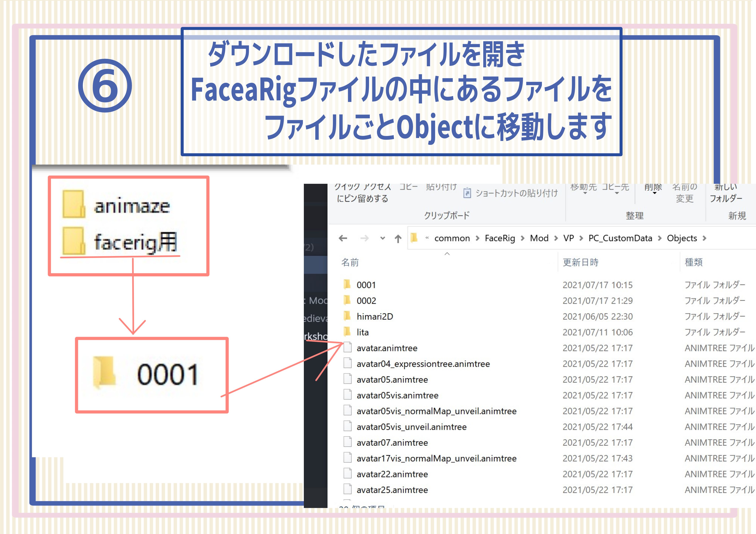Click the 新しいフォルダー button
Image resolution: width=756 pixels, height=534 pixels.
(726, 193)
